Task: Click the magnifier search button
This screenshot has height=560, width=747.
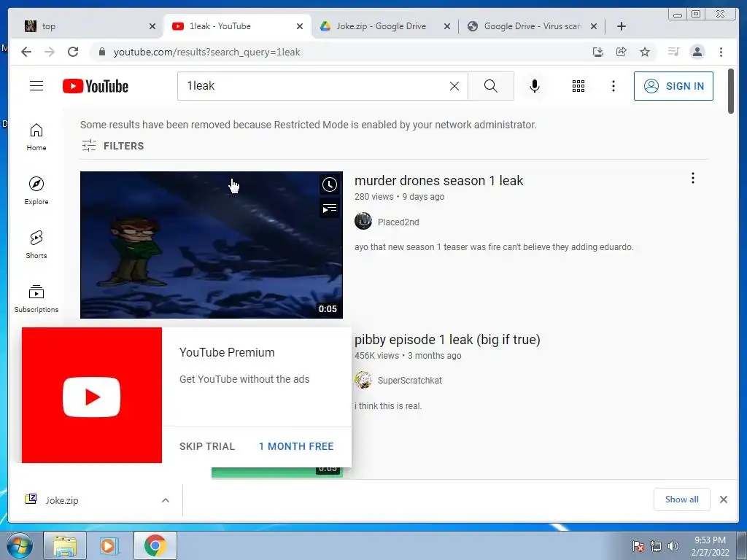Action: pyautogui.click(x=491, y=86)
